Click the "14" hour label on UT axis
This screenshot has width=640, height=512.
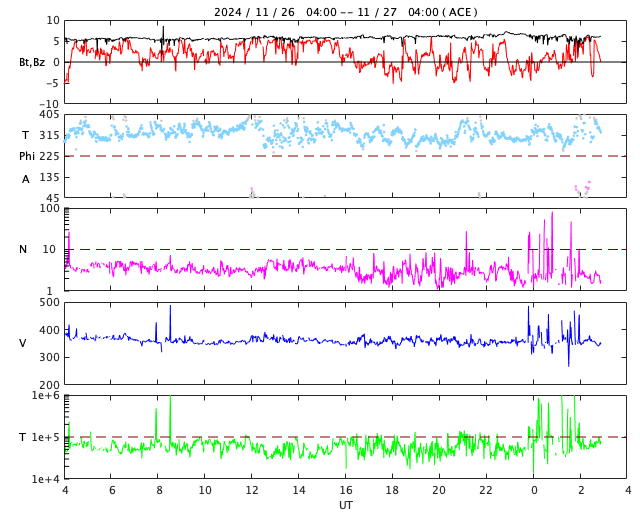299,490
